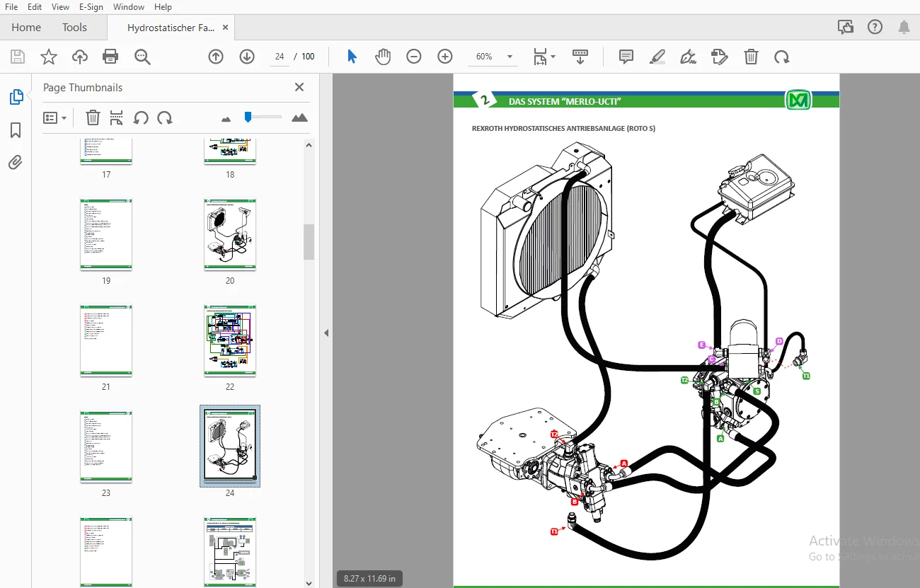Open the E-Sign menu
Viewport: 920px width, 588px height.
(x=91, y=7)
